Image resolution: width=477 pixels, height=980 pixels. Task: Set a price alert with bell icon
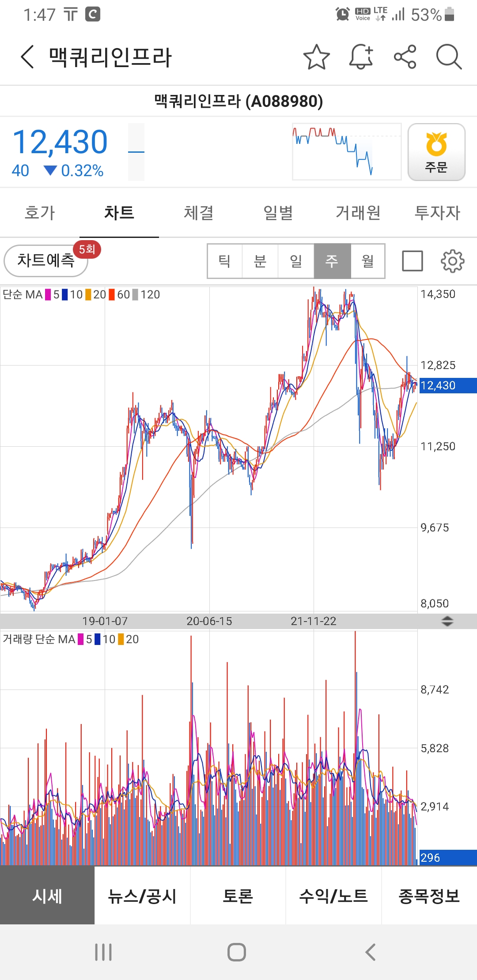(361, 57)
